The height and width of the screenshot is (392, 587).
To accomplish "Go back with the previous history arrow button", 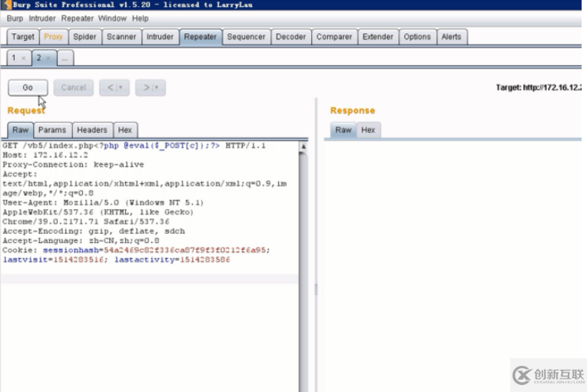I will pos(111,88).
